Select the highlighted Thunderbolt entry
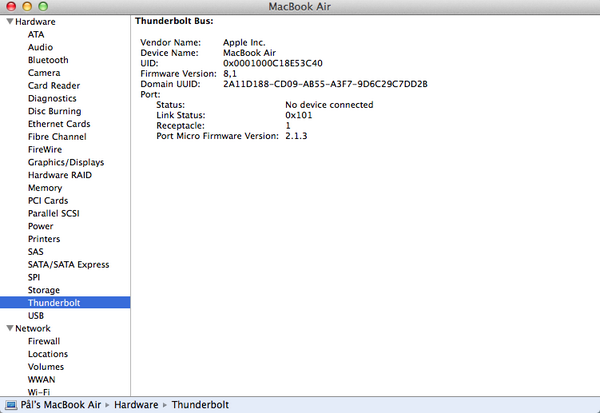Image resolution: width=600 pixels, height=413 pixels. pyautogui.click(x=65, y=303)
